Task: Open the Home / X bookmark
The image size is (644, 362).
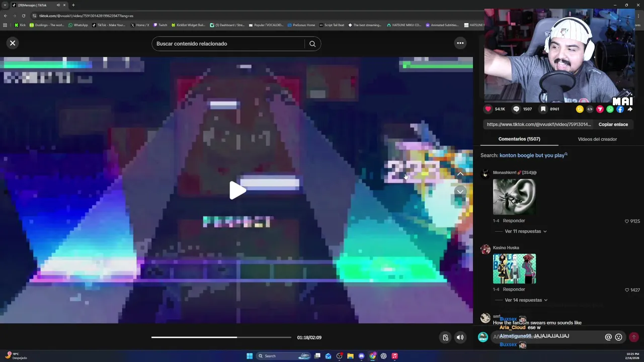Action: (x=140, y=25)
